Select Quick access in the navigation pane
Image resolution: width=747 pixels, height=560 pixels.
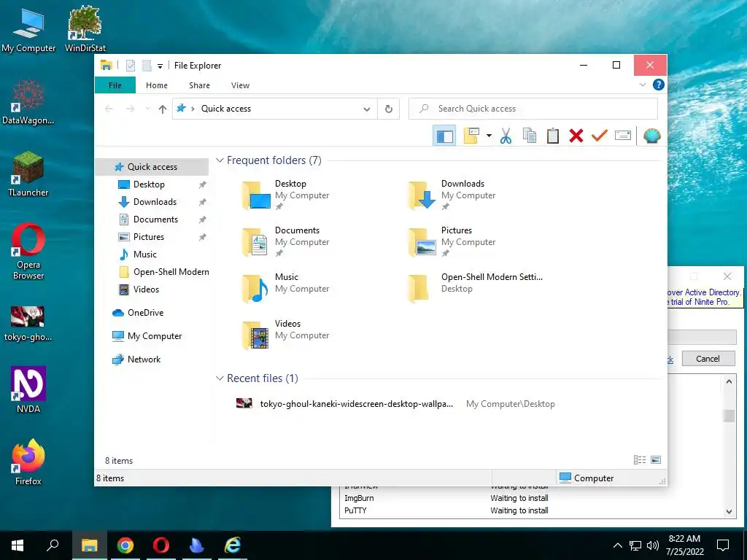(152, 167)
